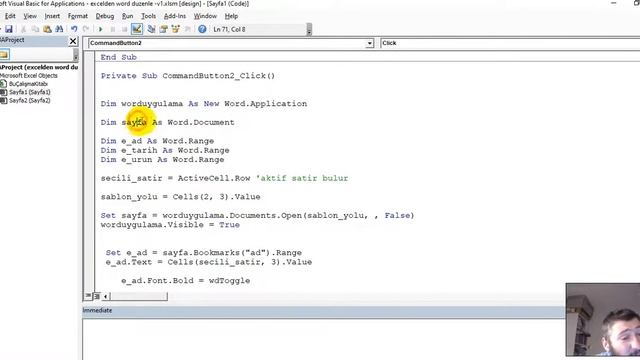
Task: Open toolbar options overflow arrow
Action: tap(309, 29)
